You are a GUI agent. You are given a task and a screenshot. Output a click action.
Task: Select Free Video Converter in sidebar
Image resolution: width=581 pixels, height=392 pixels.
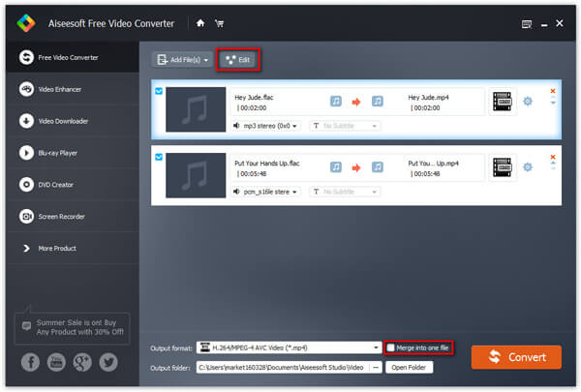pyautogui.click(x=73, y=57)
